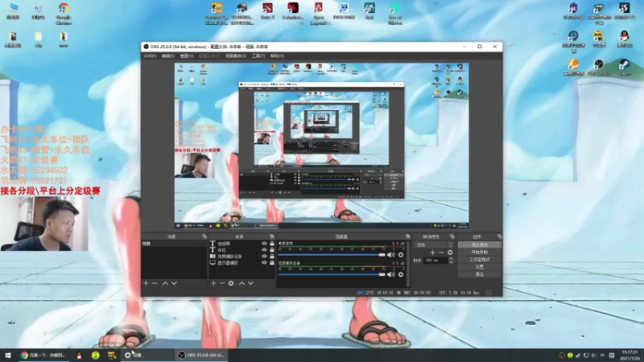Open video capture device audio gear in mixer
The width and height of the screenshot is (644, 362).
[x=401, y=274]
